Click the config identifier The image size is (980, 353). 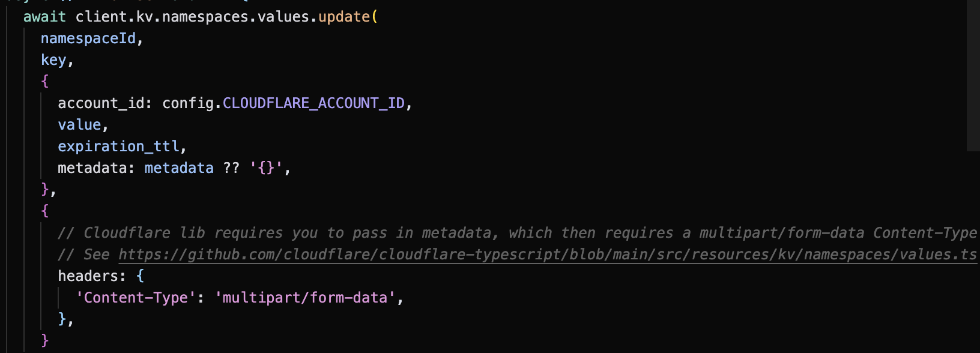click(188, 103)
